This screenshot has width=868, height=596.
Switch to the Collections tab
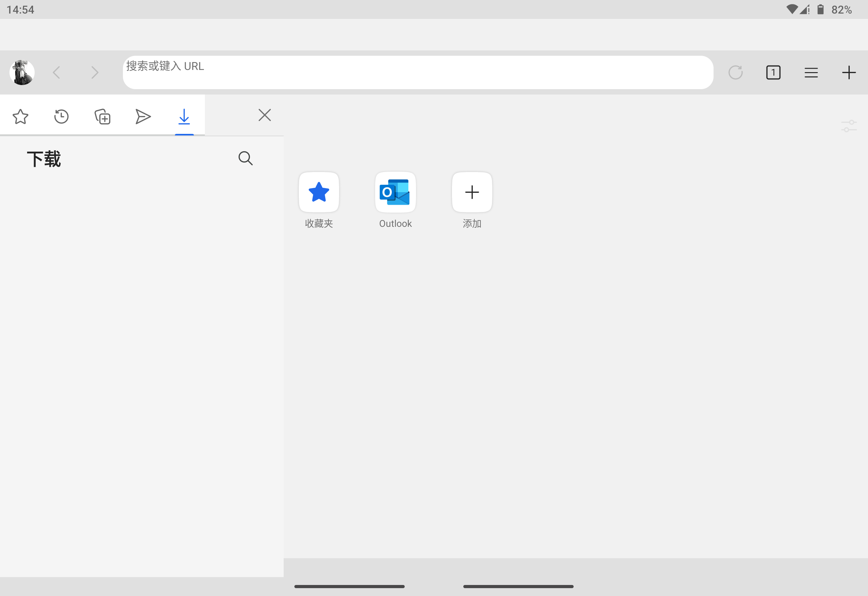point(102,117)
